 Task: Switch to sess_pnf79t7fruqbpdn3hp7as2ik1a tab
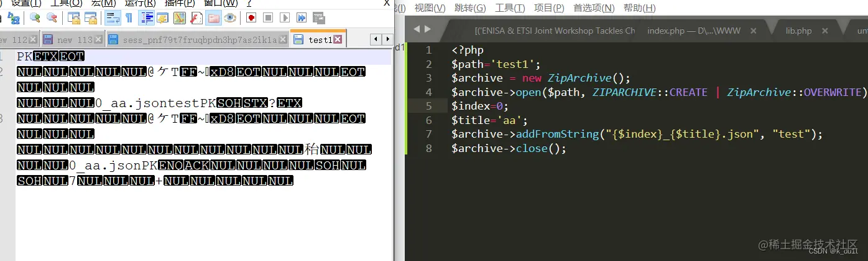(x=197, y=39)
